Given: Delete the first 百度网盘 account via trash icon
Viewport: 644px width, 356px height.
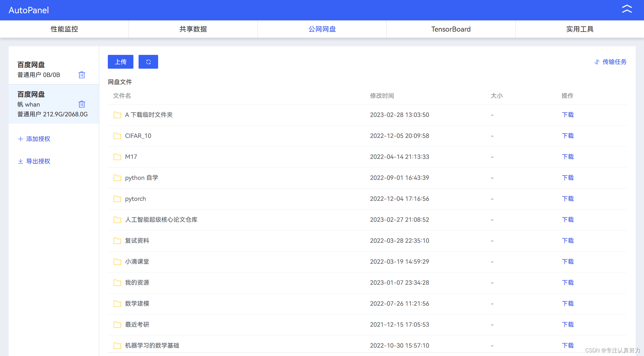Looking at the screenshot, I should pyautogui.click(x=82, y=75).
